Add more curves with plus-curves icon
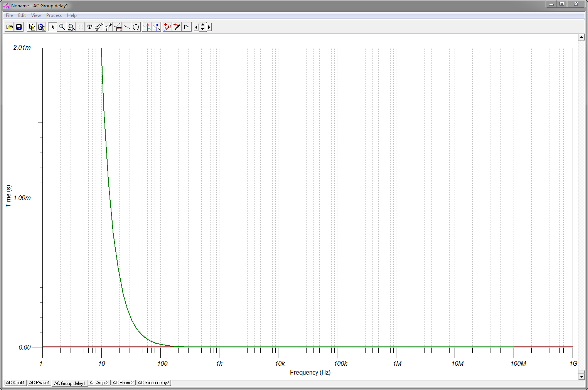 tap(167, 27)
